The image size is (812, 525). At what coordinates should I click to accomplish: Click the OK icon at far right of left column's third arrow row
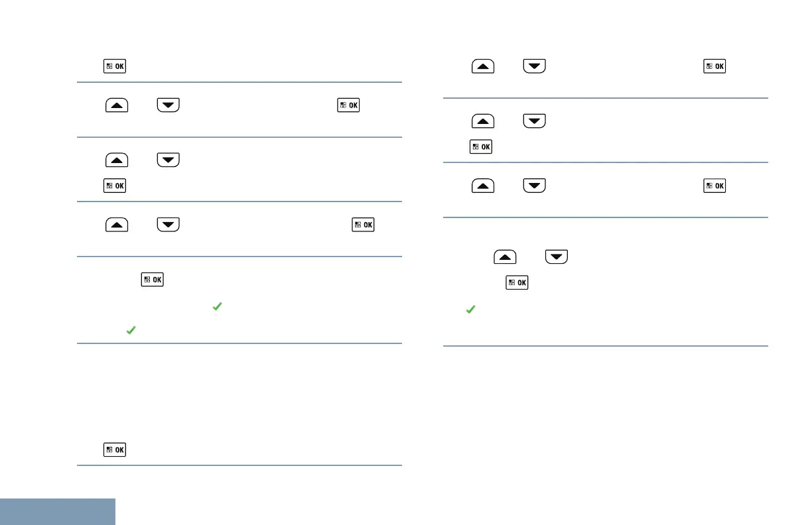click(x=363, y=225)
